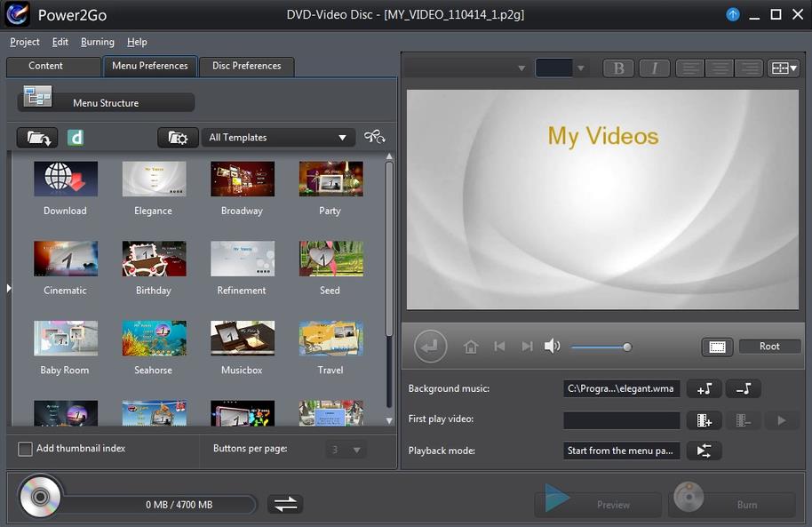Click the playback mode settings icon

pyautogui.click(x=704, y=451)
